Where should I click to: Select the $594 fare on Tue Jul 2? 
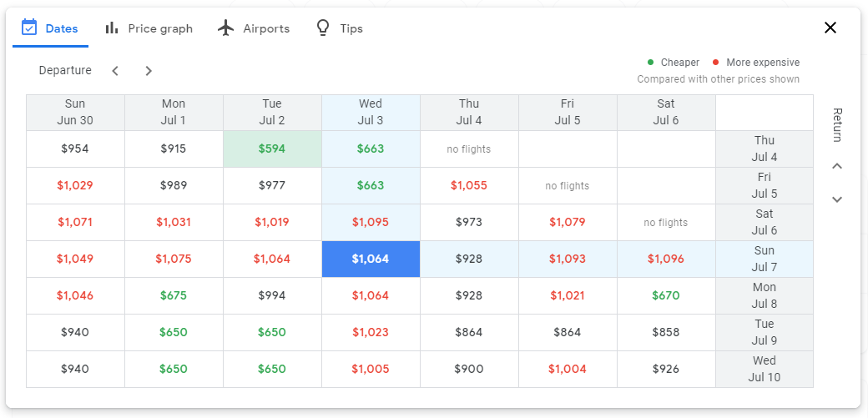coord(272,149)
